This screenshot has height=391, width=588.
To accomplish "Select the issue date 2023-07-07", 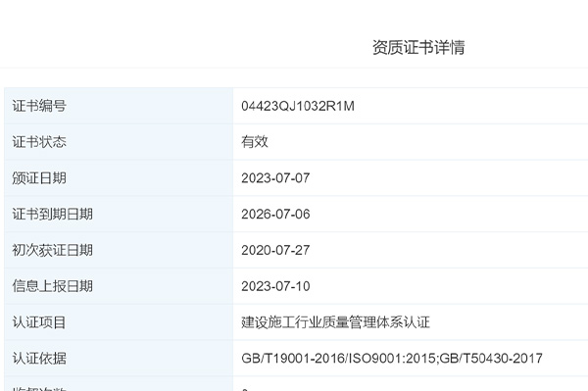I will (275, 178).
